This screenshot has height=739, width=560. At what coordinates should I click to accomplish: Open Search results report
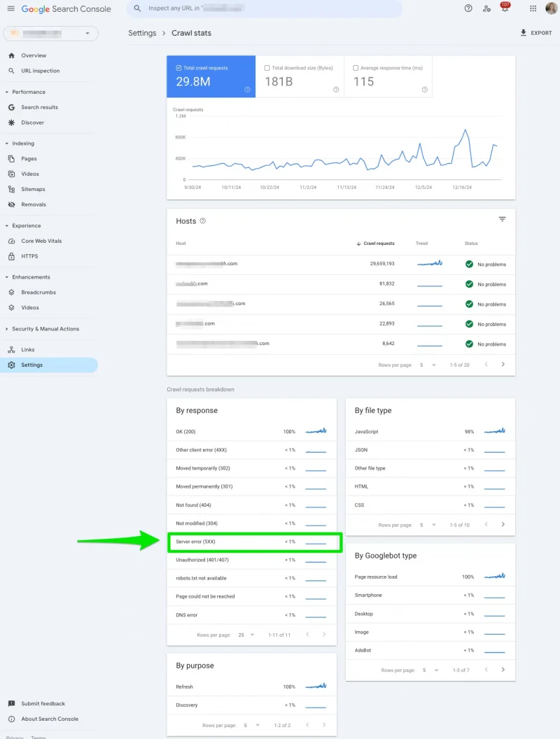[40, 108]
